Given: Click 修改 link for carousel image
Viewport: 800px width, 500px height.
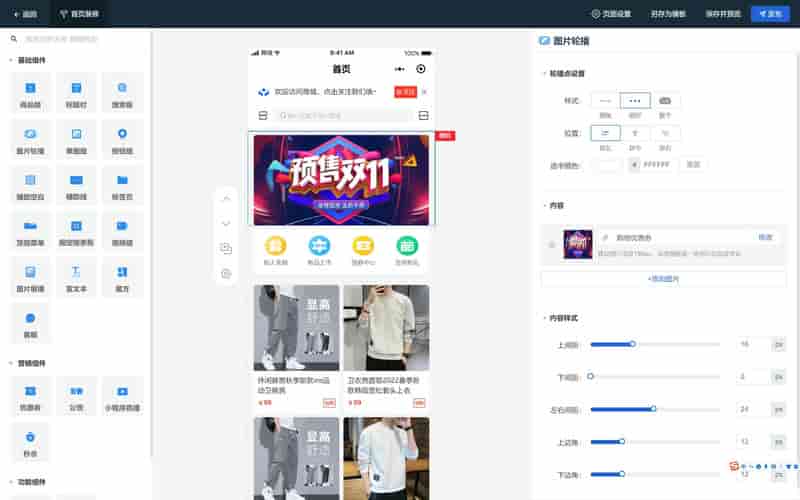Looking at the screenshot, I should [765, 237].
